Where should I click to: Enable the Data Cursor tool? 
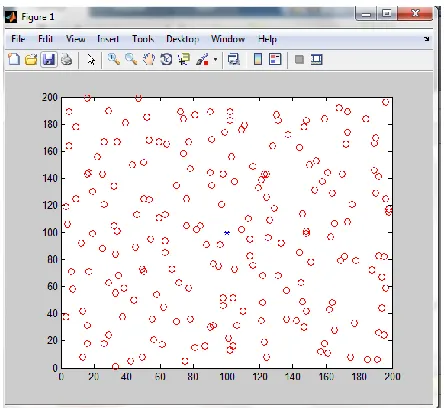183,60
